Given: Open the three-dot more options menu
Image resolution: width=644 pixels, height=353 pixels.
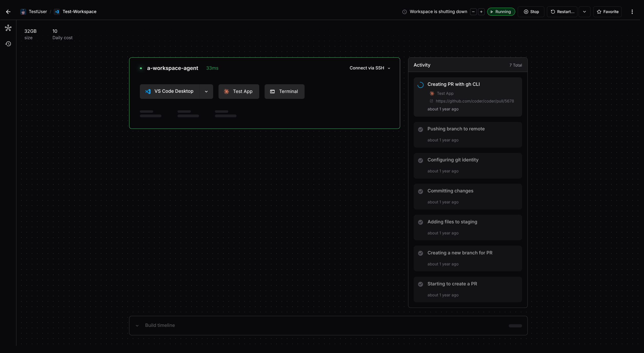Looking at the screenshot, I should (x=632, y=12).
